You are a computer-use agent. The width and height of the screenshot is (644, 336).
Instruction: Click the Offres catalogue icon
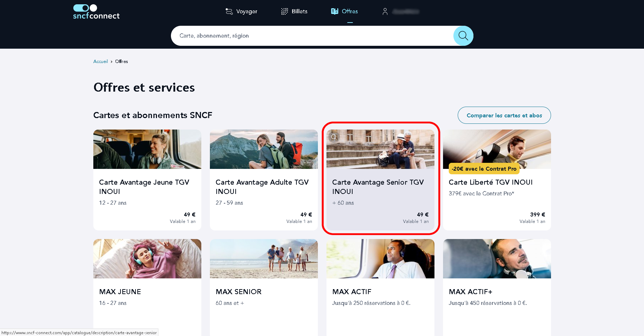(335, 11)
